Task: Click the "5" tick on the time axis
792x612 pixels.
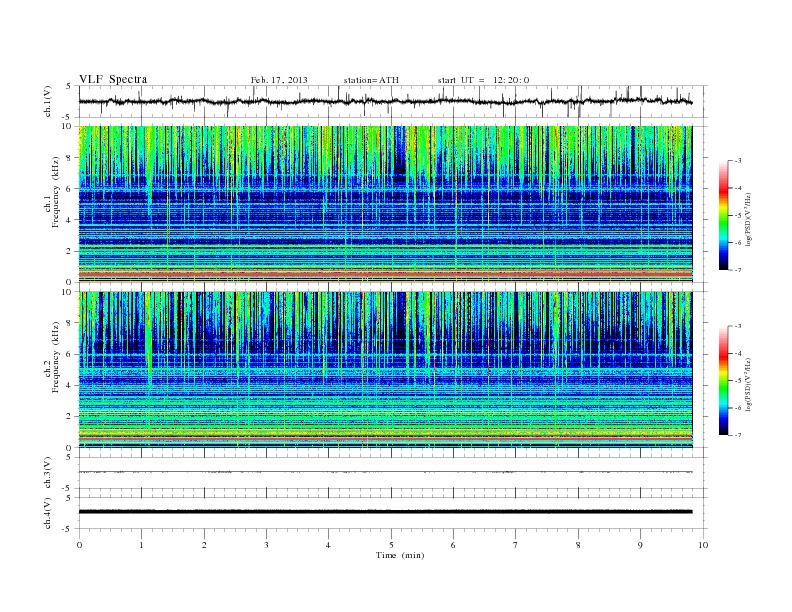Action: tap(391, 545)
